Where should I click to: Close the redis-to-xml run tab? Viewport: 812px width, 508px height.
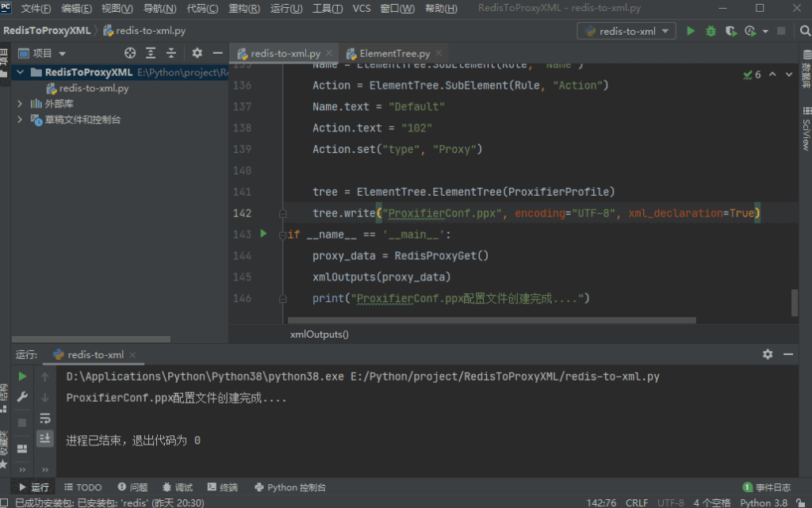coord(132,354)
